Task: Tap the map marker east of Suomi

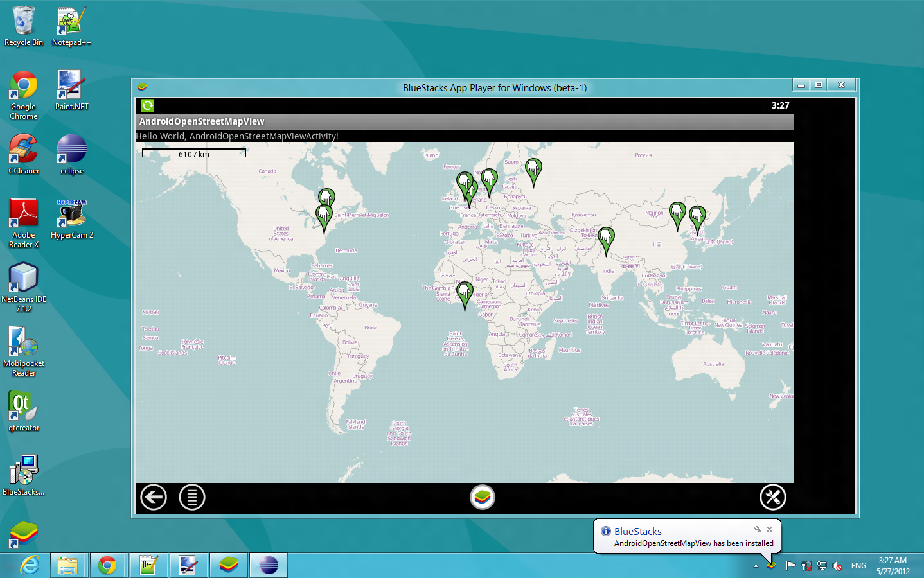Action: point(533,173)
